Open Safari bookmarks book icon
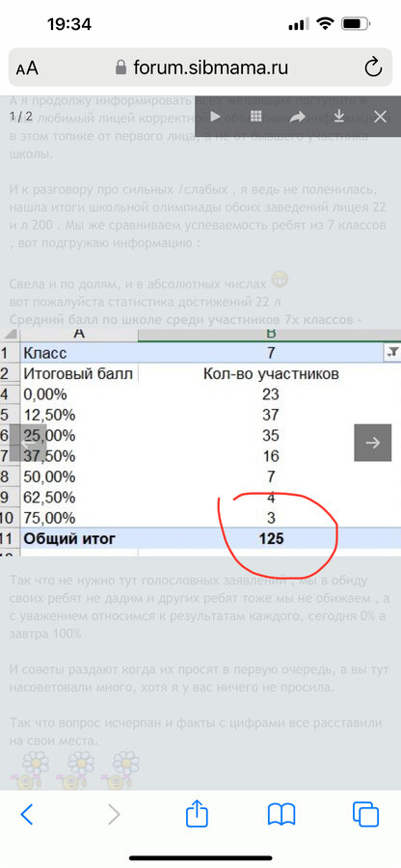401x868 pixels. click(281, 814)
